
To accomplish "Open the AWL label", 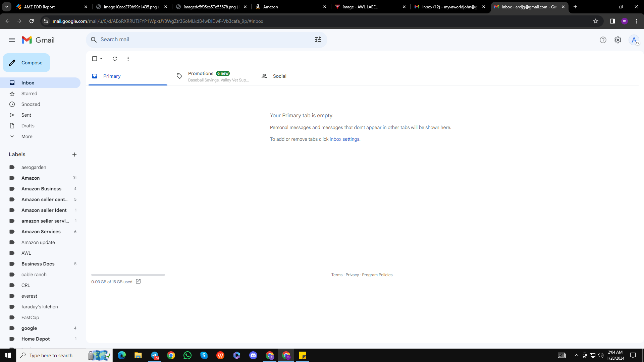I will click(x=40, y=253).
